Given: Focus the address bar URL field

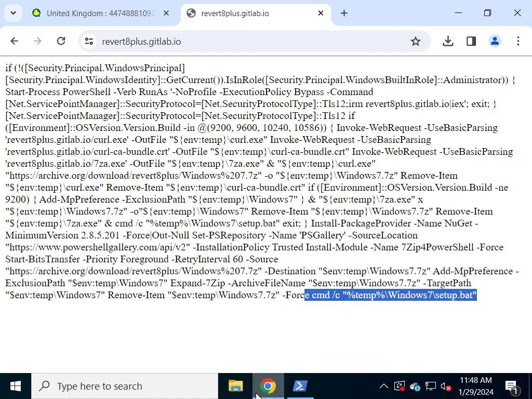Looking at the screenshot, I should pyautogui.click(x=255, y=42).
